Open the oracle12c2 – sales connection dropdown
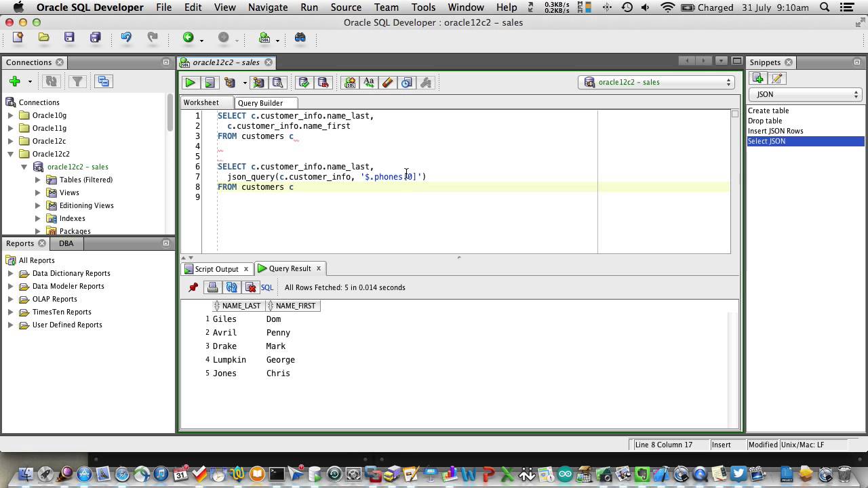 [656, 82]
